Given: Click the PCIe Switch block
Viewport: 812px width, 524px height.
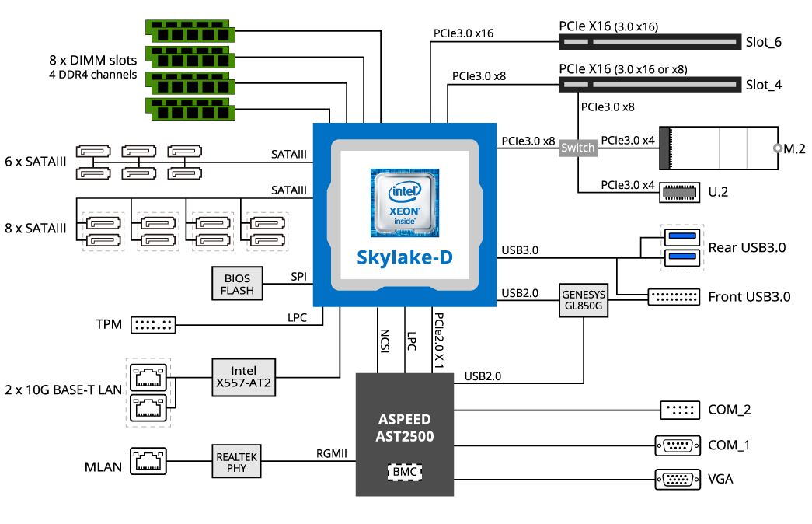Looking at the screenshot, I should [x=578, y=148].
